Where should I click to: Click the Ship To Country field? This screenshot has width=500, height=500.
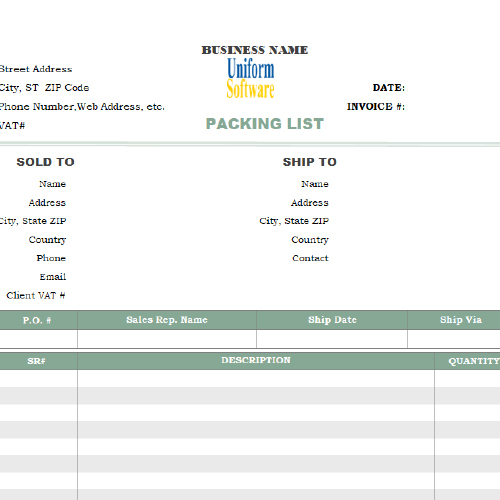point(415,240)
